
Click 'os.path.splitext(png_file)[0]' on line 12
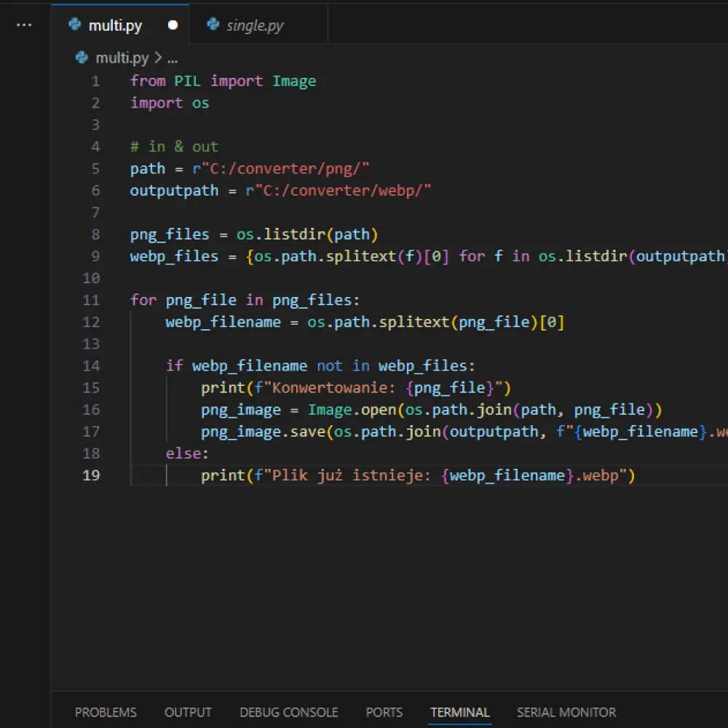tap(435, 323)
